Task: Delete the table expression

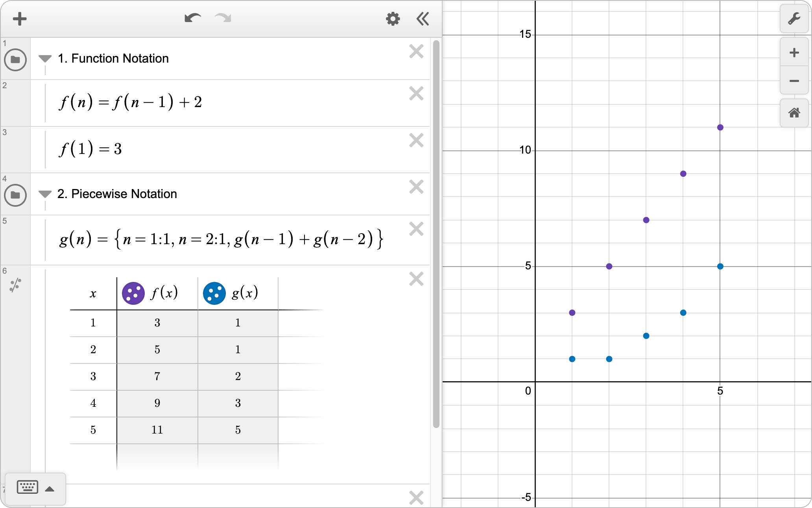Action: (x=416, y=279)
